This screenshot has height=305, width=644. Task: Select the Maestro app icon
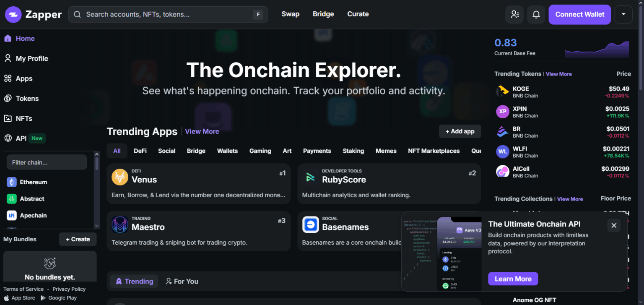click(x=119, y=224)
